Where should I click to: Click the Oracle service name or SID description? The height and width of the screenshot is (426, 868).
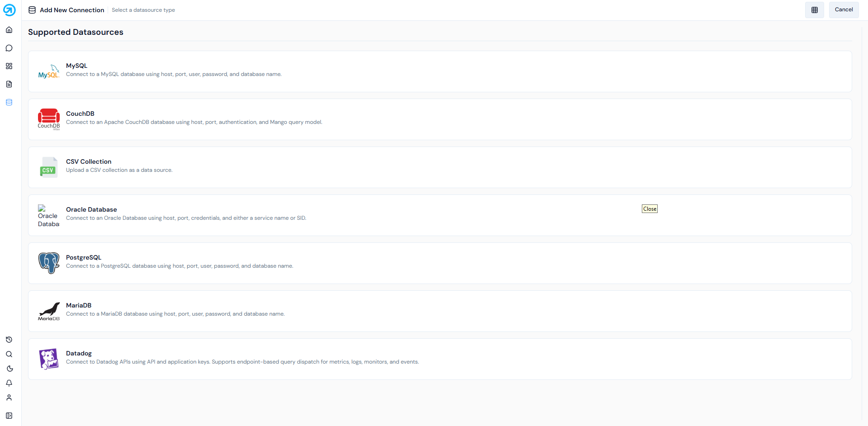click(x=186, y=218)
